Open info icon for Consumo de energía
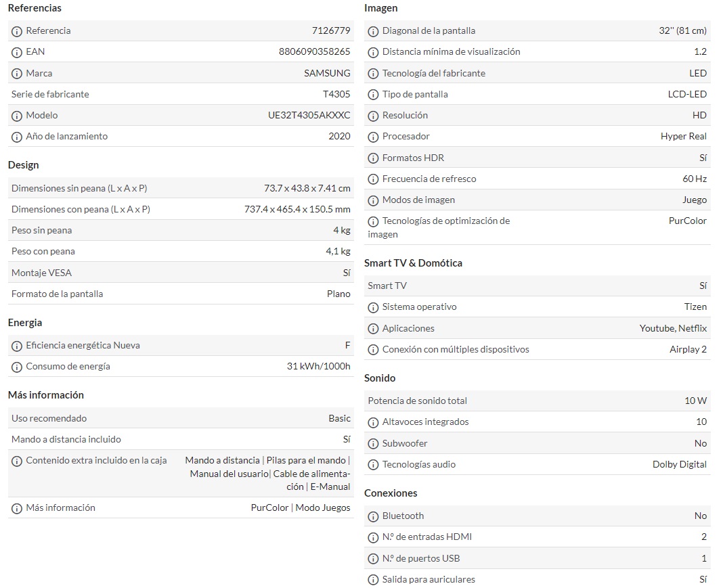This screenshot has height=588, width=723. [x=17, y=367]
